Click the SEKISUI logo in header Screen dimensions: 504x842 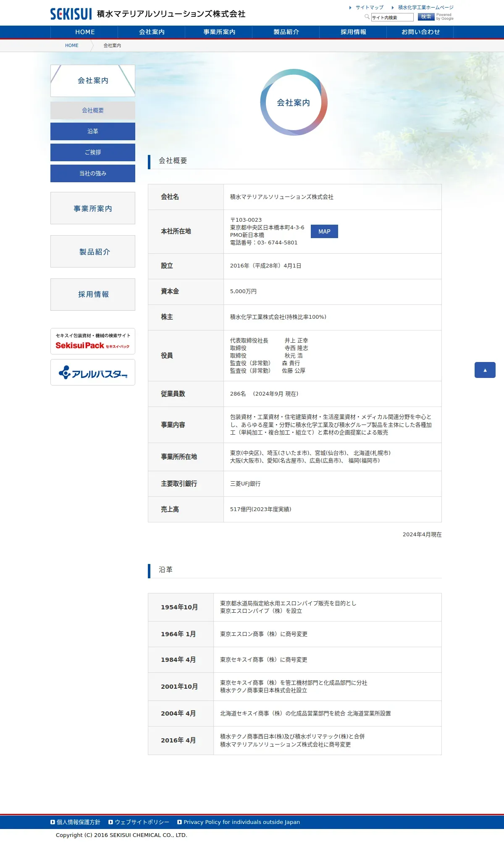point(71,14)
